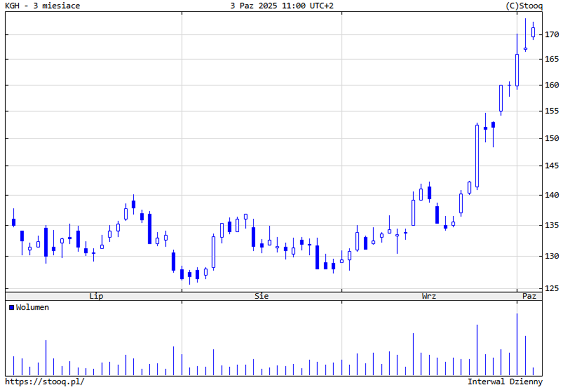The image size is (570, 392).
Task: Click the tallest volume bar
Action: 517,344
